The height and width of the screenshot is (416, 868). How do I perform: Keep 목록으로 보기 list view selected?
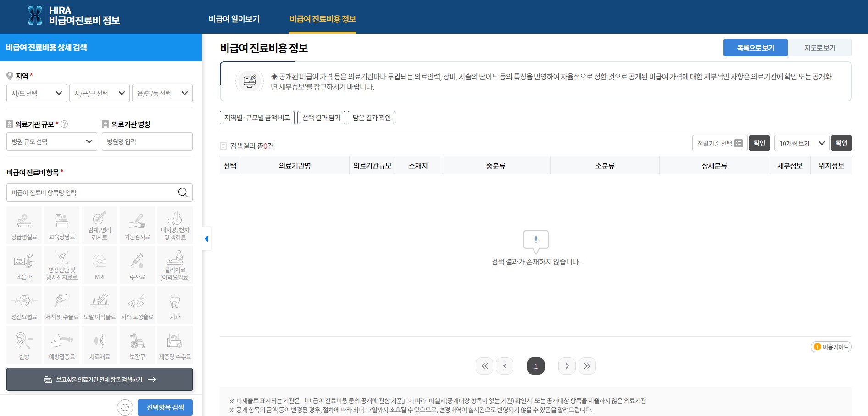pos(755,47)
